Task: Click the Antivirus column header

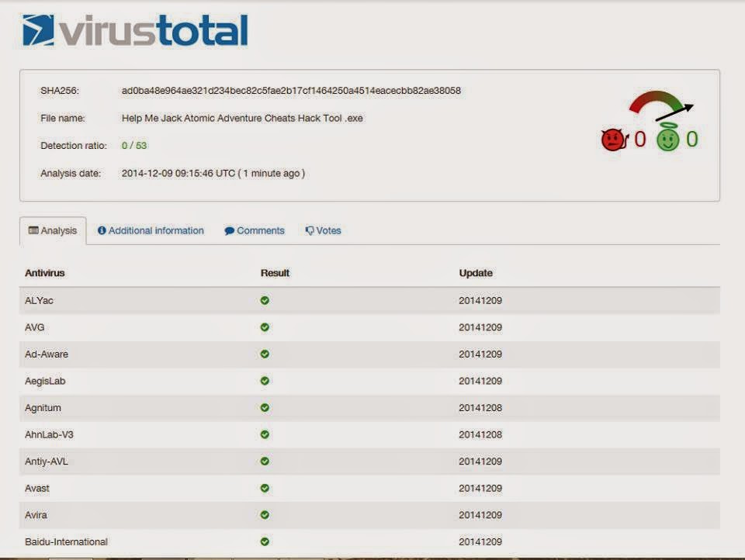Action: (45, 273)
